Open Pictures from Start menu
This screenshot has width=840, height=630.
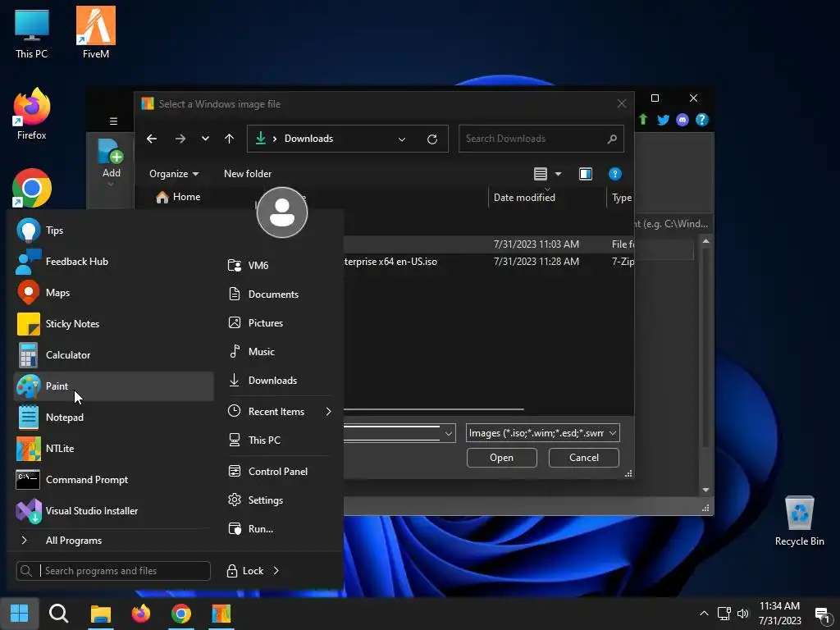(x=279, y=323)
